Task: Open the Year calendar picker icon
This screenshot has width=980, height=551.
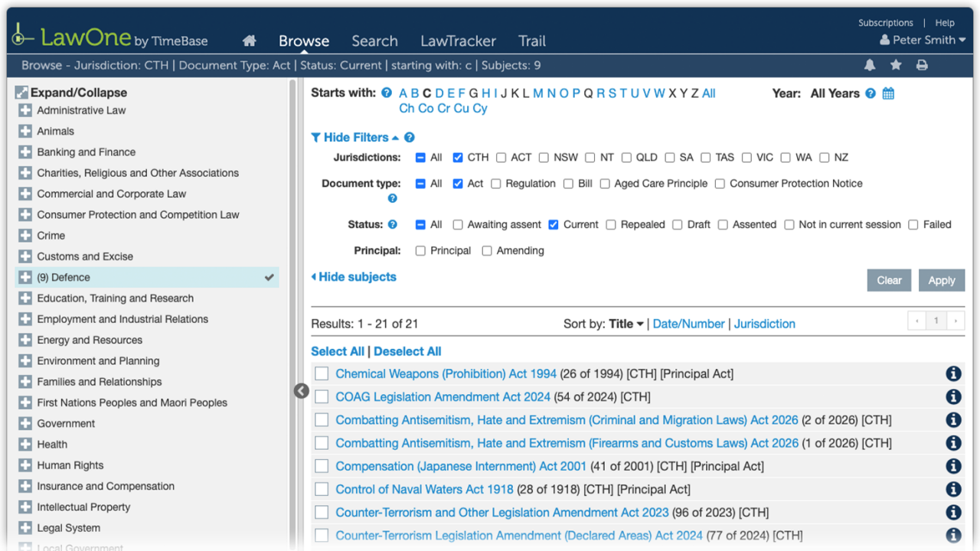Action: point(888,93)
